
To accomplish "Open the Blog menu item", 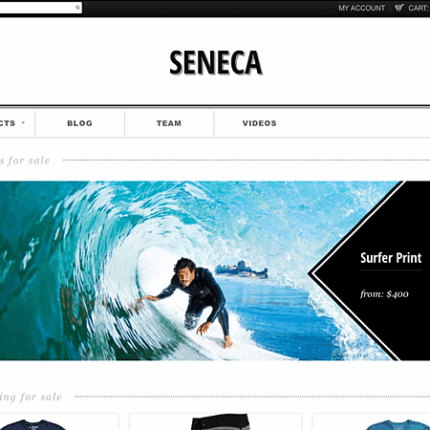I will [80, 123].
